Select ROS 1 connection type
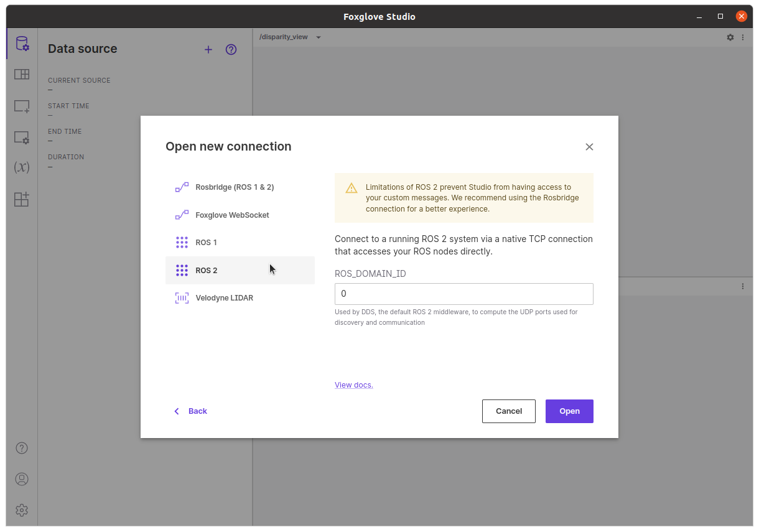 [240, 243]
